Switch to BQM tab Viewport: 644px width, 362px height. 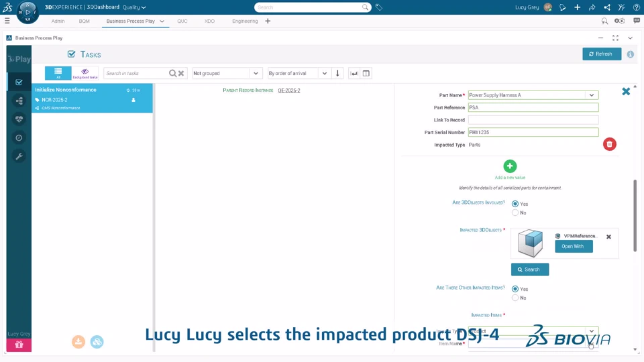85,21
